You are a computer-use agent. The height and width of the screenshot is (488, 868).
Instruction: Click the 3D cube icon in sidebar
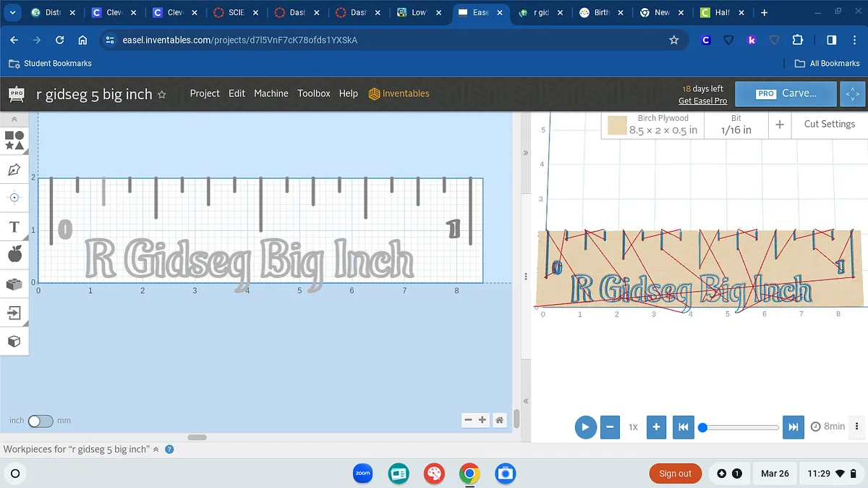[14, 341]
